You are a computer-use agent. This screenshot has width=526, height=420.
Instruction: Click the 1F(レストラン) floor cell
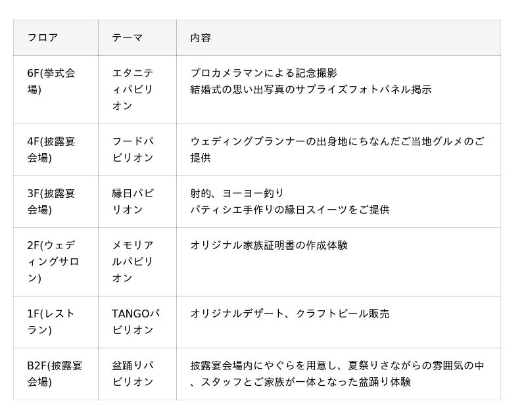(51, 322)
